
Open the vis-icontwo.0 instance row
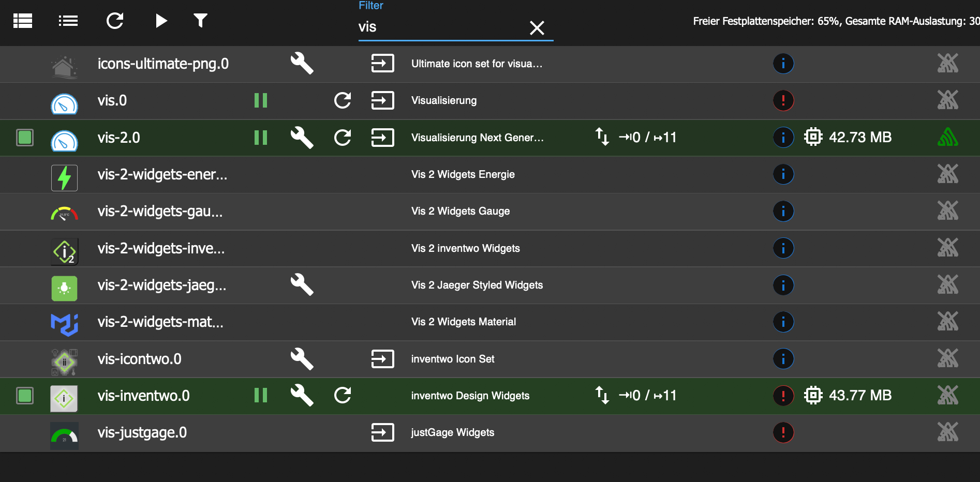tap(139, 359)
